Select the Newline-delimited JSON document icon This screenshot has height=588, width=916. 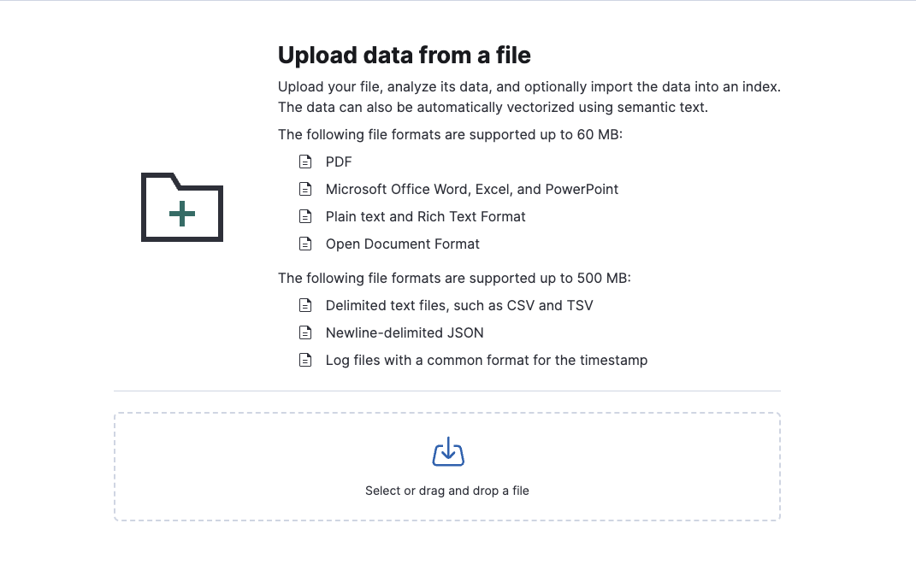(x=305, y=332)
